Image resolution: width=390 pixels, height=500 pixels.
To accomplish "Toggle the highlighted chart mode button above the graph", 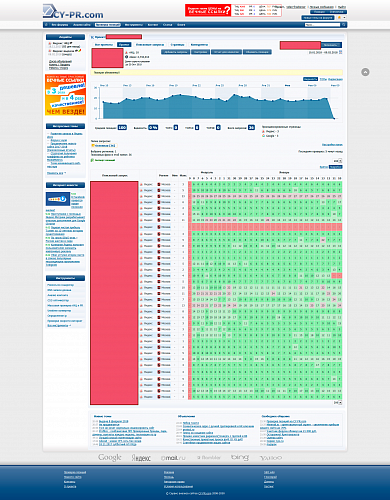I will coord(310,79).
